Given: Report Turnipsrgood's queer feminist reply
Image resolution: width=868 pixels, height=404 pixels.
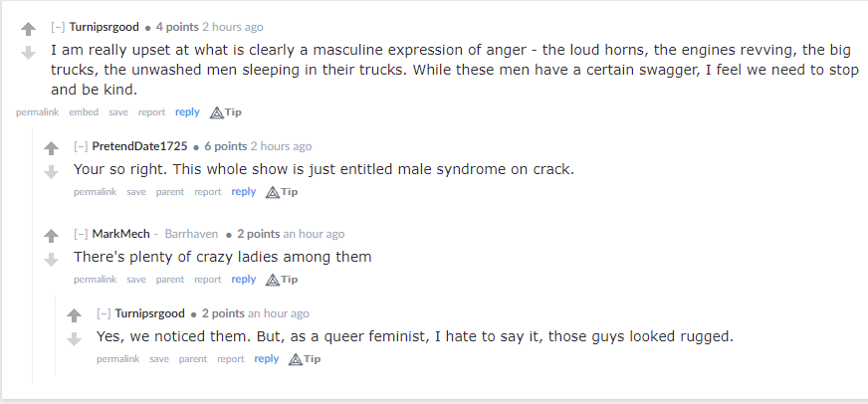Looking at the screenshot, I should [230, 359].
